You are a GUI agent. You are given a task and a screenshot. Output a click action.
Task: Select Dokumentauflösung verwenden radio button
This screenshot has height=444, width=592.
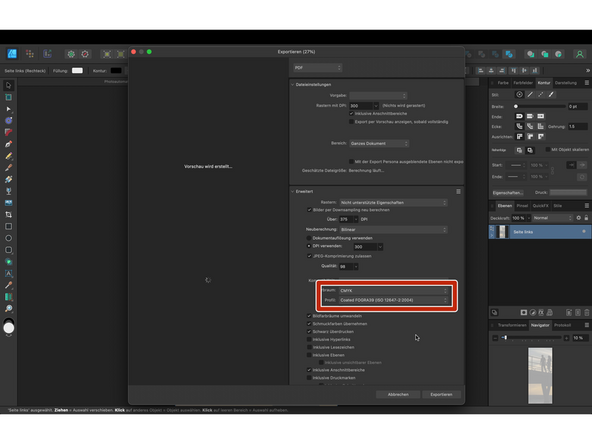pyautogui.click(x=309, y=238)
